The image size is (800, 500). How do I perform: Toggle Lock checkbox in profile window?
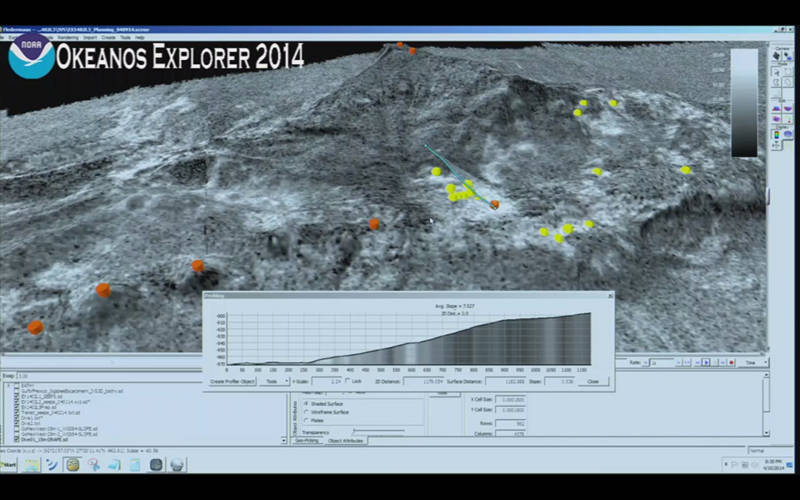(x=348, y=381)
